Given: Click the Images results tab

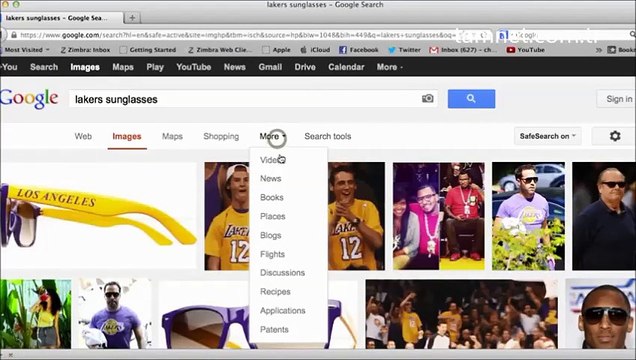Looking at the screenshot, I should pos(127,137).
